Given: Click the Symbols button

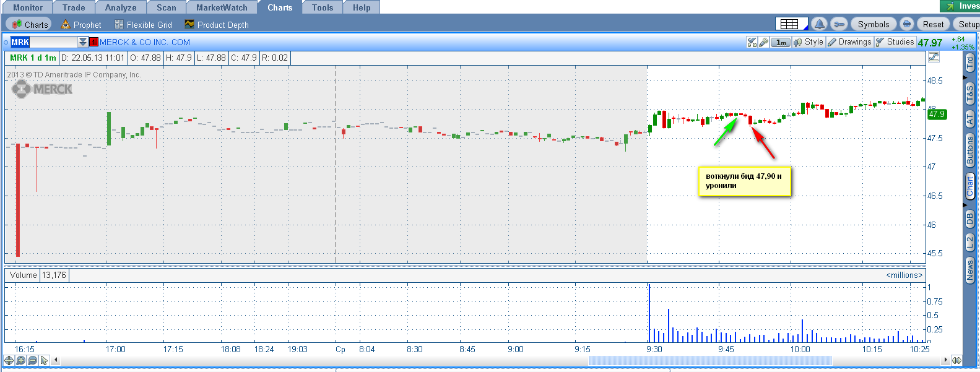Looking at the screenshot, I should [873, 24].
